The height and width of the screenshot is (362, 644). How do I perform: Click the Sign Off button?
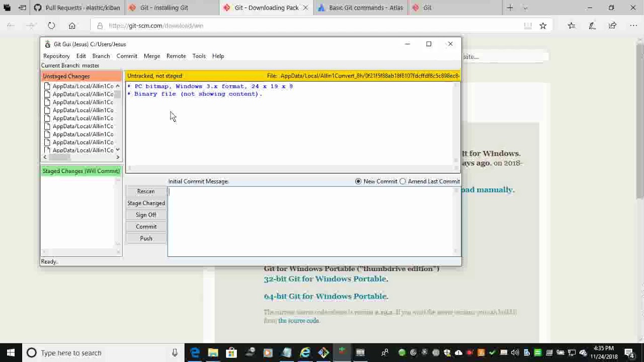[146, 215]
